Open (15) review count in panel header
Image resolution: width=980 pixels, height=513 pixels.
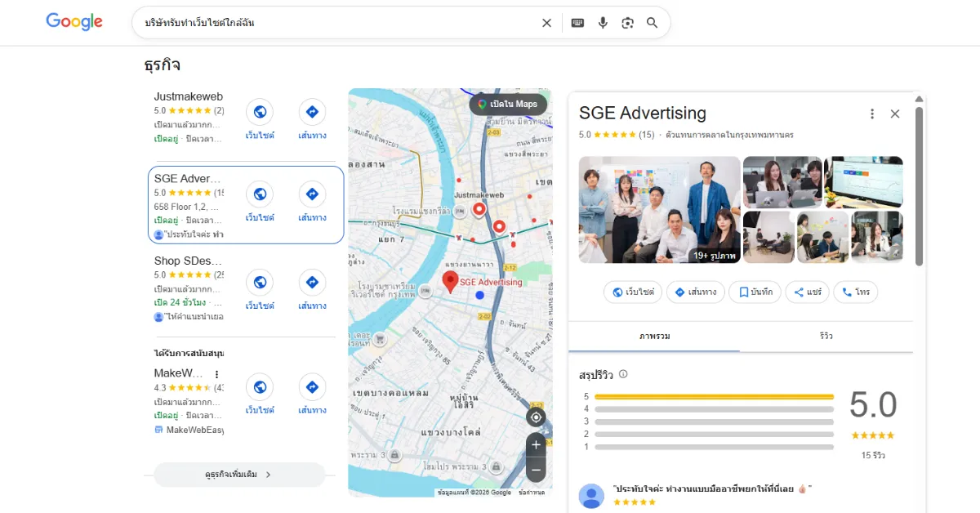[647, 135]
